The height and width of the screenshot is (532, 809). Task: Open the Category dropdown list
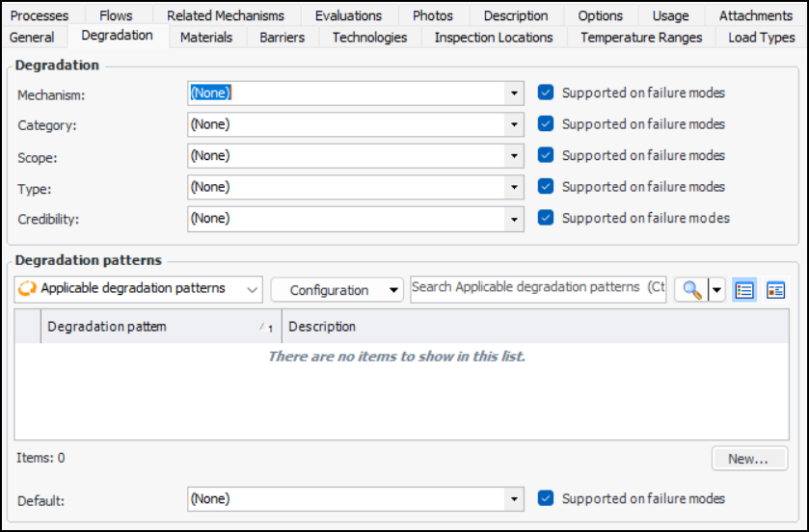click(x=515, y=124)
